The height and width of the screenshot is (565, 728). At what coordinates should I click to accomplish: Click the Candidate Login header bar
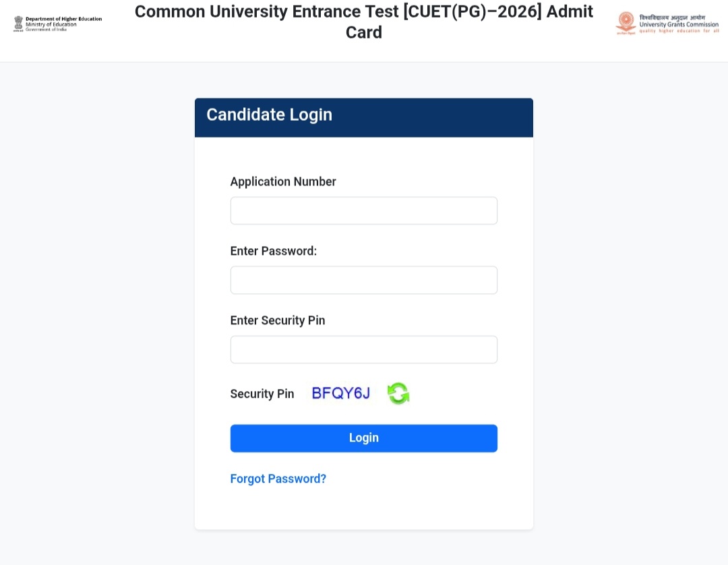[364, 117]
